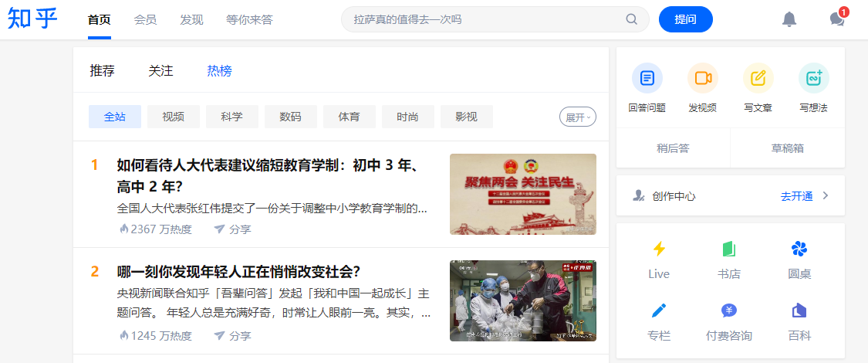
Task: Open private messages chat icon
Action: (837, 19)
